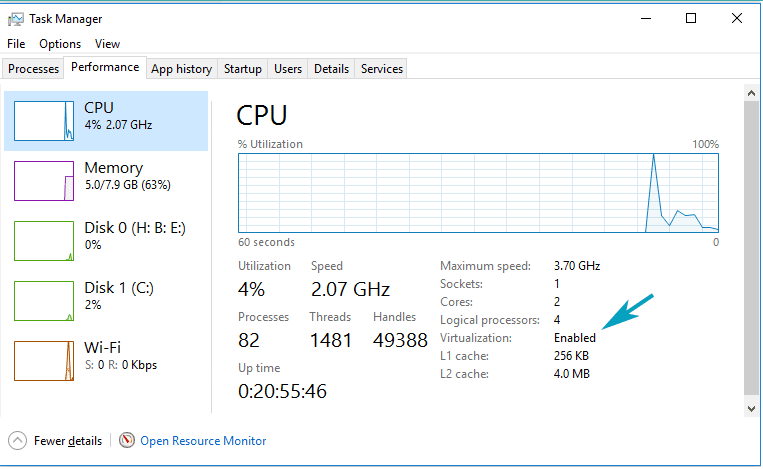Select the CPU mini graph thumbnail

(x=44, y=121)
